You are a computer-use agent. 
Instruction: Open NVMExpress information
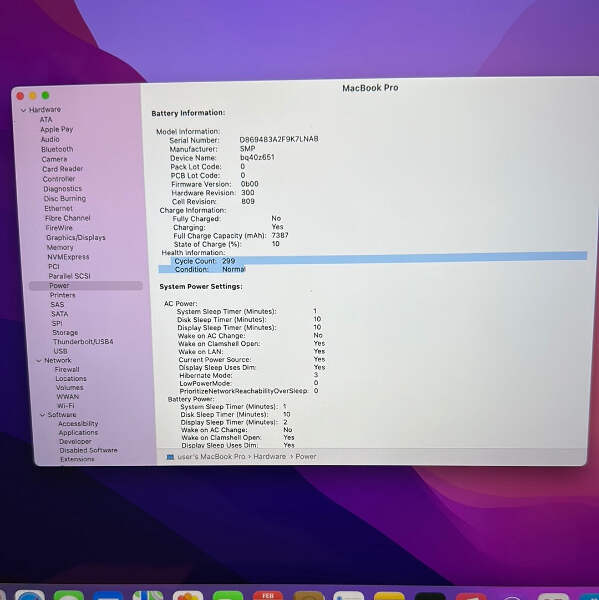tap(68, 257)
